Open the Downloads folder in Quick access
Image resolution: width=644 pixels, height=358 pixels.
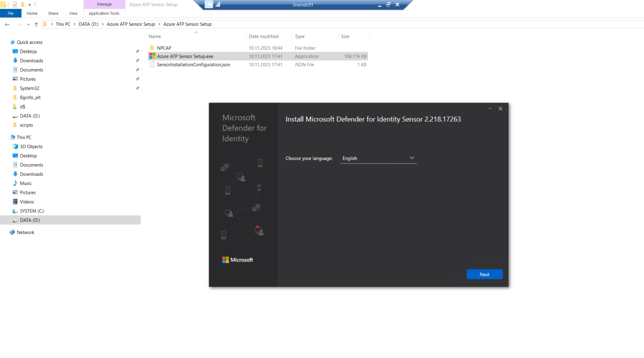click(31, 60)
